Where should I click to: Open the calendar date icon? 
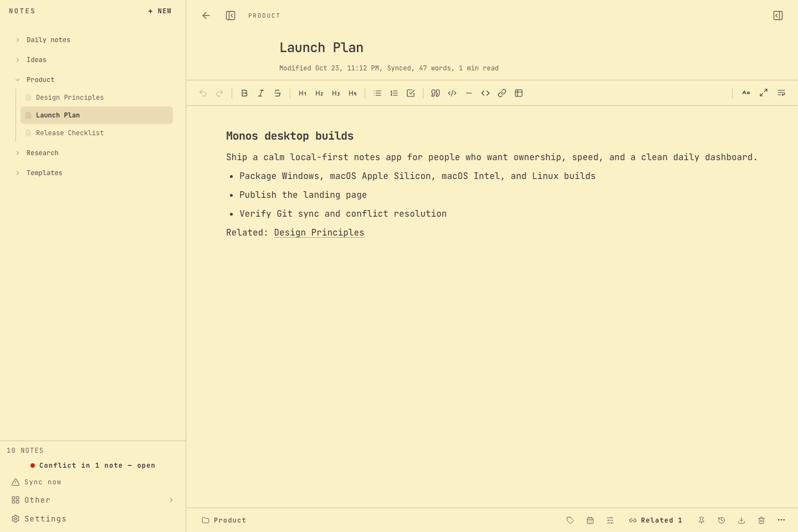tap(590, 520)
